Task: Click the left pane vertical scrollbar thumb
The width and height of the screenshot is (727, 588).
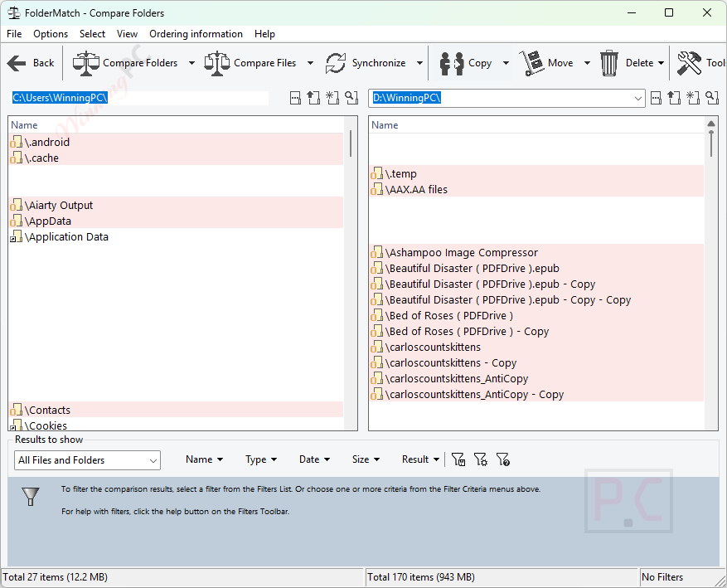Action: (x=351, y=143)
